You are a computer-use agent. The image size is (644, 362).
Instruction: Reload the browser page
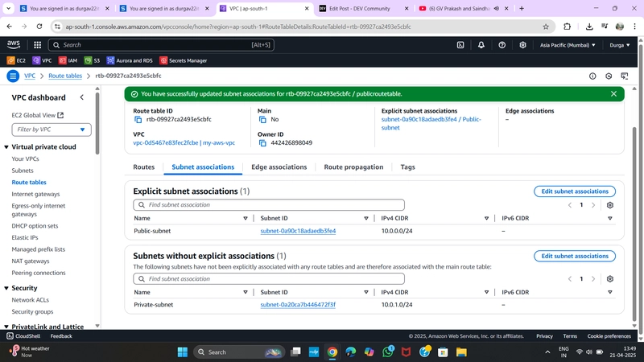(x=39, y=27)
